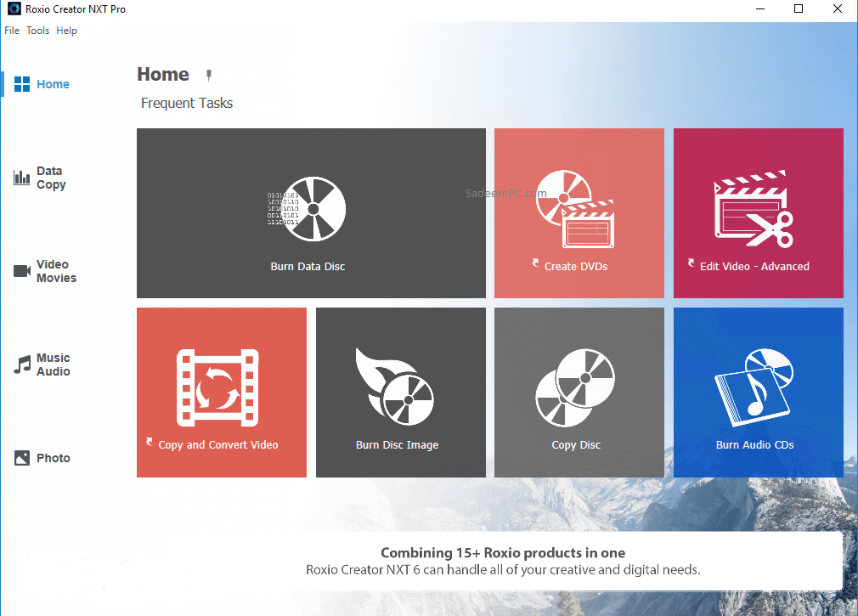
Task: Click the Create DVDs tile label
Action: tap(575, 266)
